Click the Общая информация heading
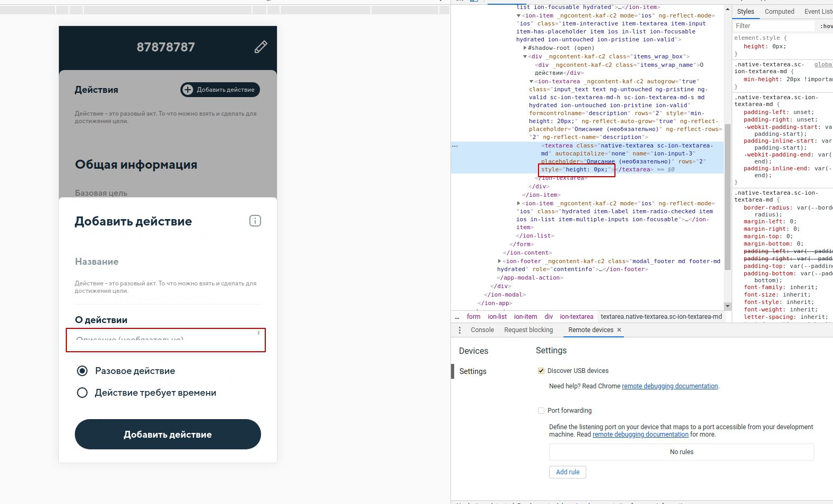 coord(136,164)
